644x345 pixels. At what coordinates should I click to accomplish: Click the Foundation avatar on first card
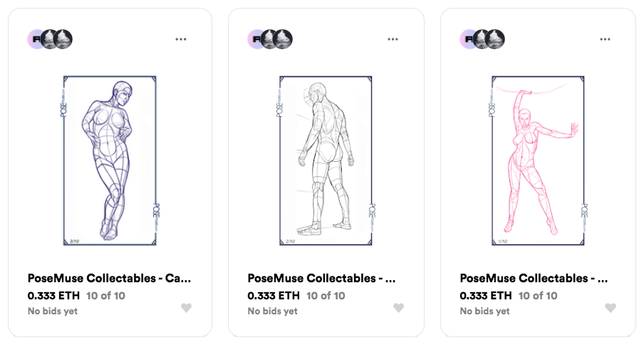(x=35, y=39)
